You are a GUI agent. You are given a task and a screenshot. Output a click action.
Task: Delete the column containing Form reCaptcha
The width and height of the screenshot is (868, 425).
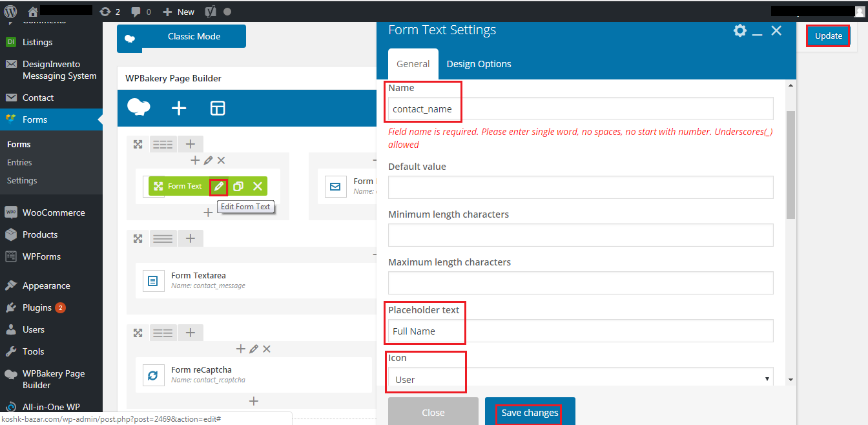(267, 349)
